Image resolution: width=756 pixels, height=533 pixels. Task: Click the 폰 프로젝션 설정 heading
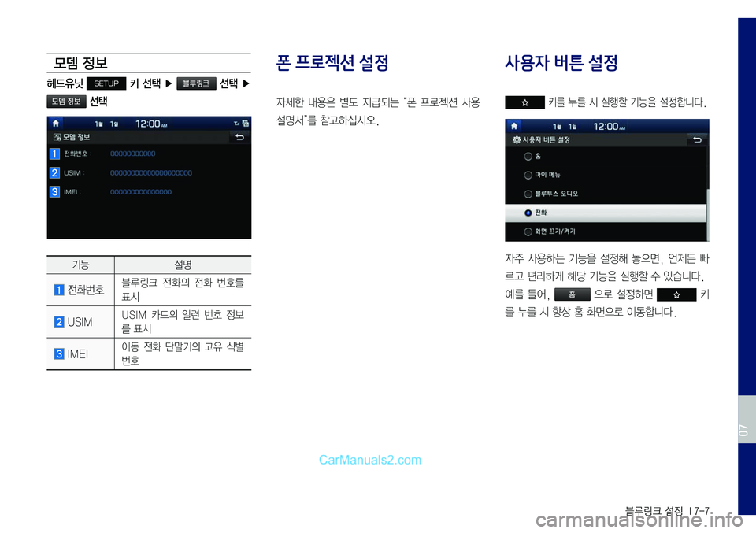tap(332, 63)
